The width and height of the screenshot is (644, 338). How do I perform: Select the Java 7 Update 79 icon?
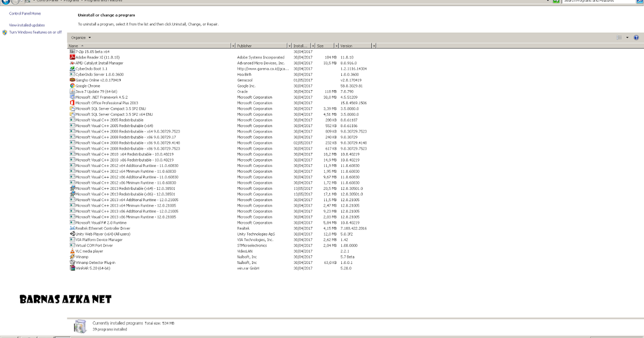click(x=72, y=91)
